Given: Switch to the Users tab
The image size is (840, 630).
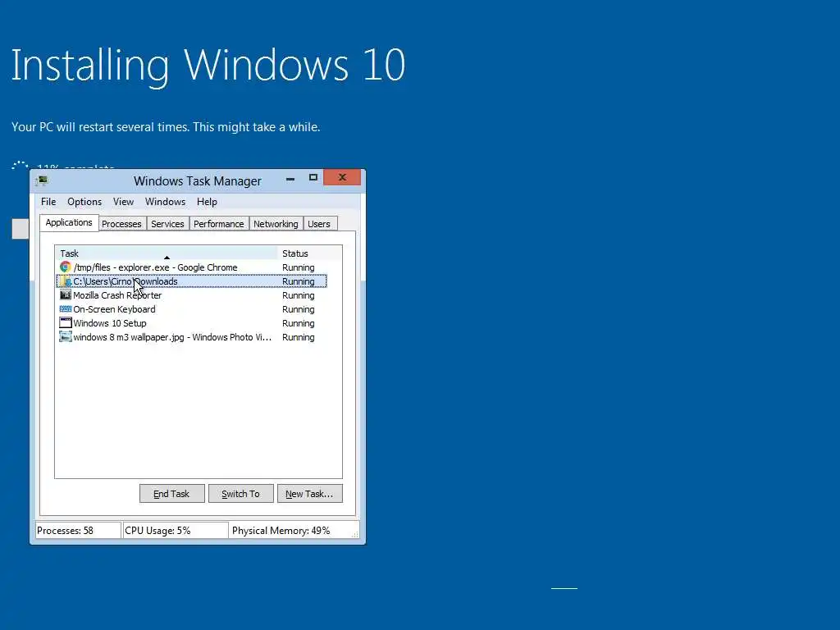Looking at the screenshot, I should pyautogui.click(x=319, y=224).
